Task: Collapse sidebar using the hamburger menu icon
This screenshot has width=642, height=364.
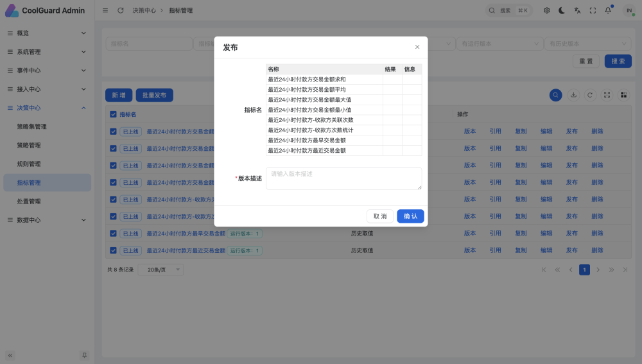Action: tap(105, 10)
